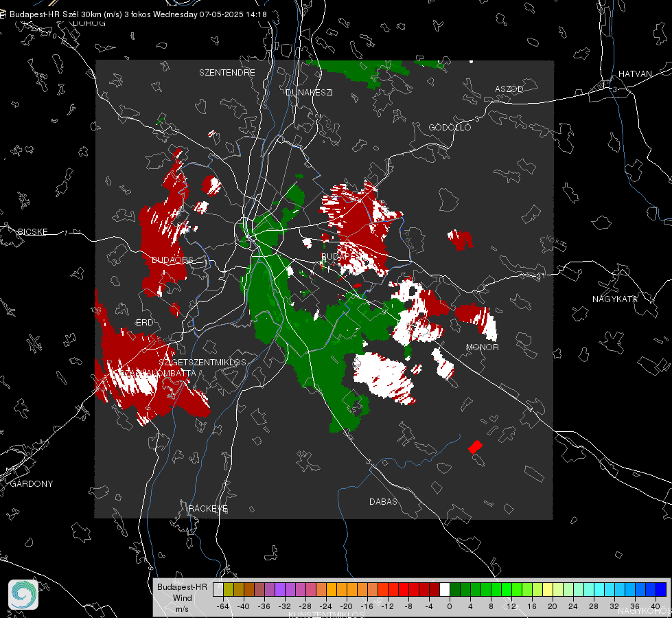
Task: Click the 40 value in the legend
Action: pyautogui.click(x=655, y=606)
